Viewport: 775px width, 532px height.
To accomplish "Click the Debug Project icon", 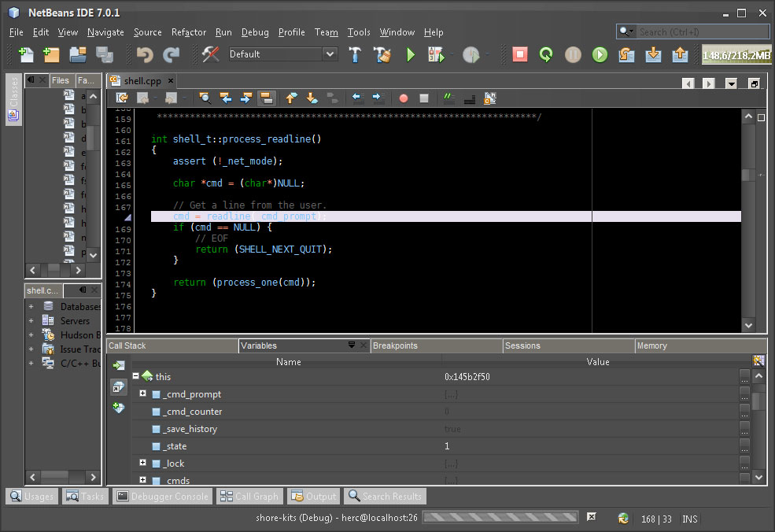I will coord(435,54).
